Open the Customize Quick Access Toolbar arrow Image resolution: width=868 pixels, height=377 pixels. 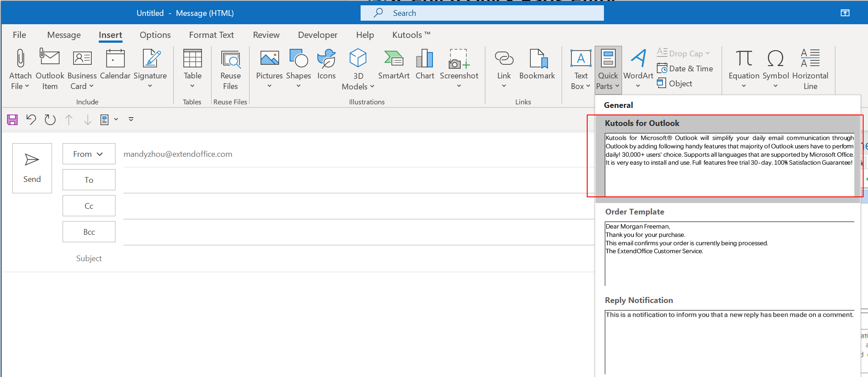click(x=131, y=119)
